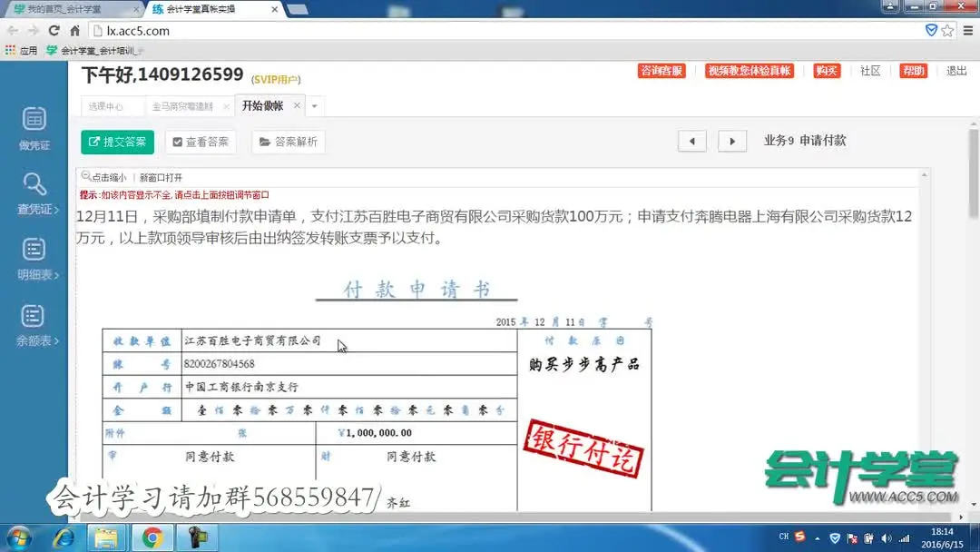Submit answer with 提交答案 button

pyautogui.click(x=117, y=142)
